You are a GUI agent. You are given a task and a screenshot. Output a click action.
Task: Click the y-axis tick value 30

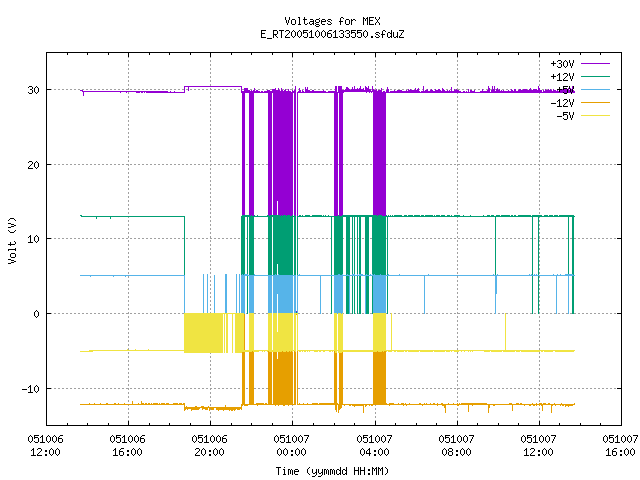(x=33, y=90)
